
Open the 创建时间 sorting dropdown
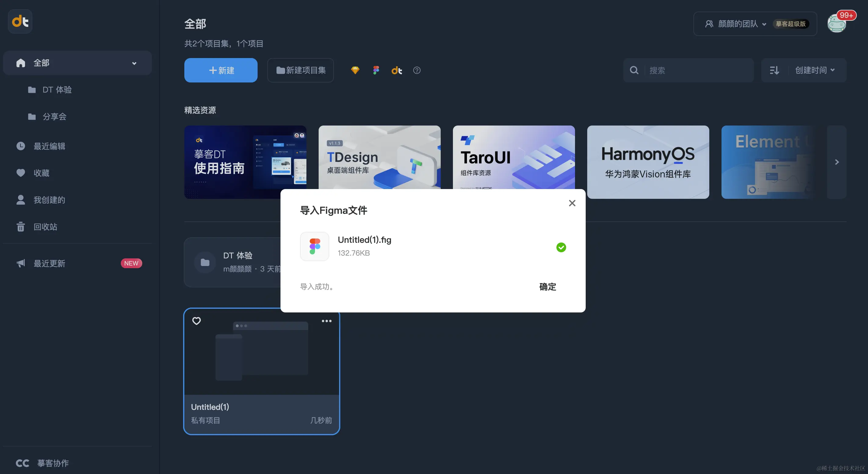[816, 70]
